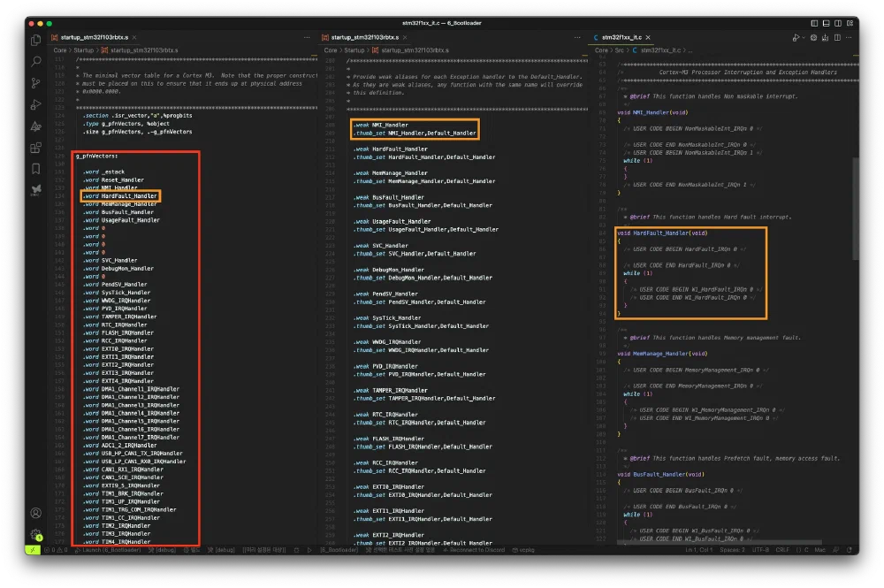Image resolution: width=884 pixels, height=588 pixels.
Task: Open the run button dropdown arrow
Action: (x=802, y=38)
